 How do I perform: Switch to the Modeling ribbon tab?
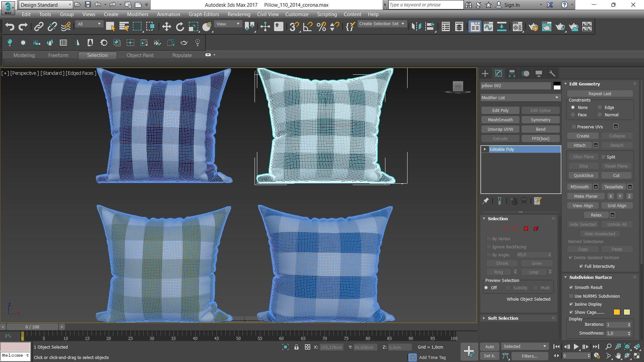pyautogui.click(x=24, y=55)
